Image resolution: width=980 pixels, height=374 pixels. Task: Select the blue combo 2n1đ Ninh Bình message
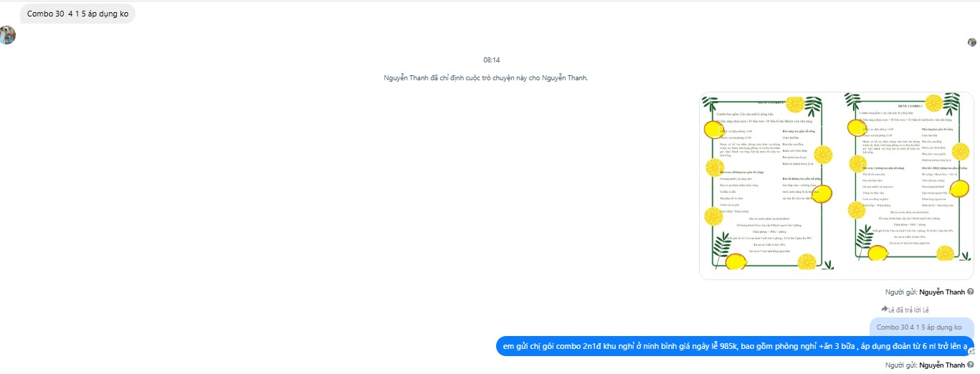pyautogui.click(x=735, y=346)
